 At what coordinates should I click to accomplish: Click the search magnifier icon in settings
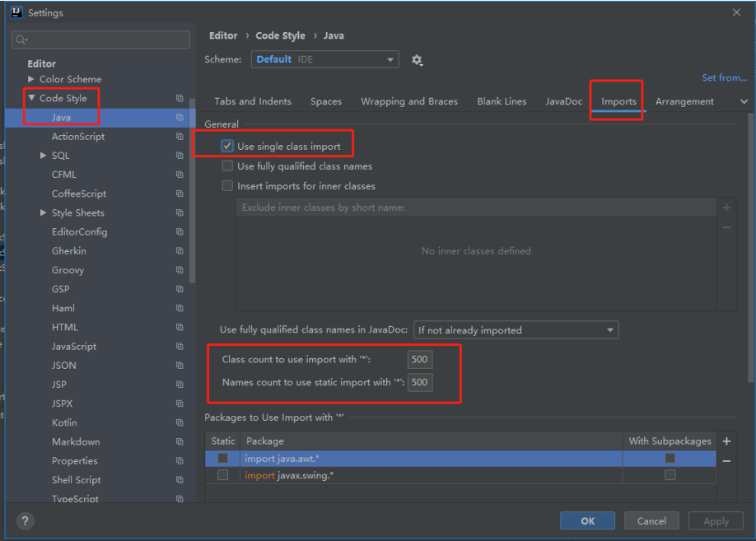coord(21,40)
